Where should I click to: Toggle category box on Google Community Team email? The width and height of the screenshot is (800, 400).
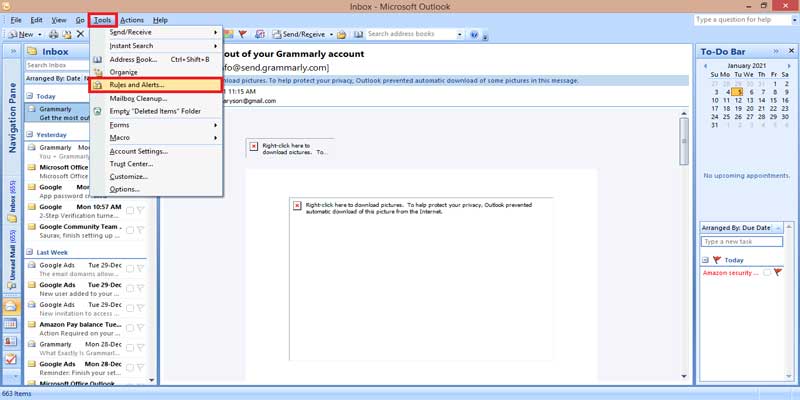[x=131, y=230]
